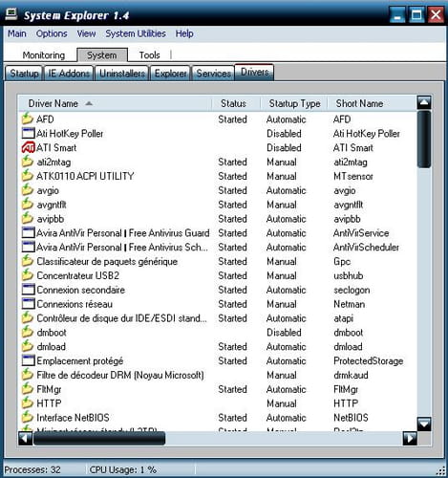Open the Services sub-tab

(213, 74)
